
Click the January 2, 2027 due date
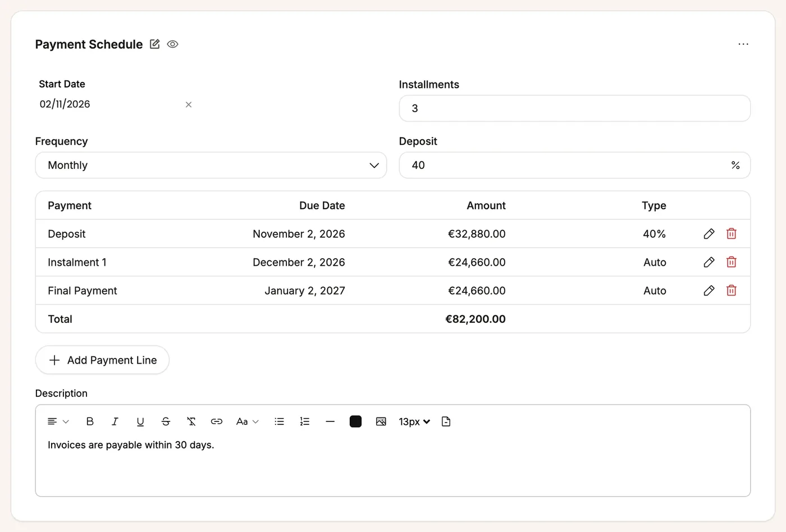(x=305, y=291)
